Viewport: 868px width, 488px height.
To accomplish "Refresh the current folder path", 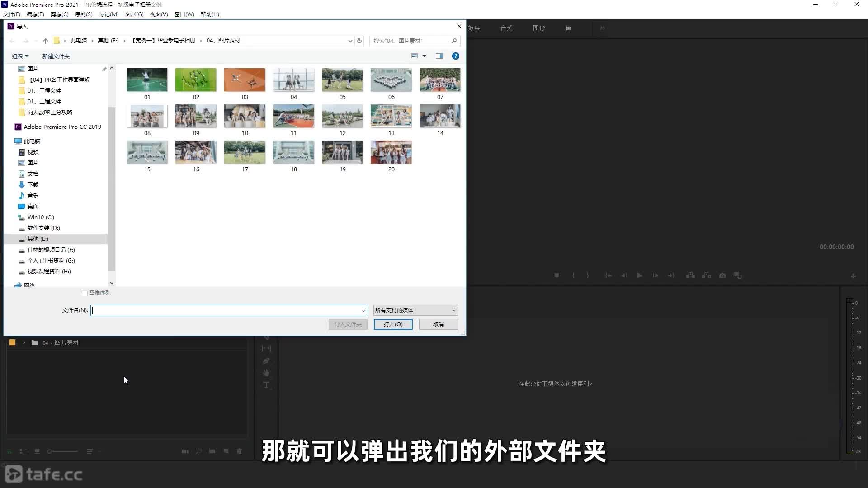I will coord(359,41).
